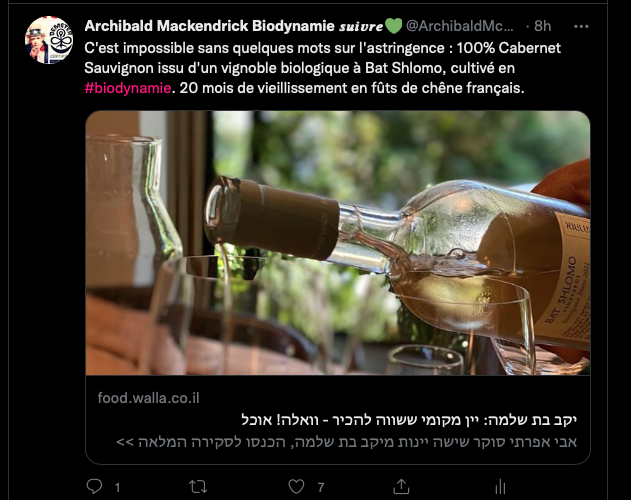The image size is (631, 500).
Task: Click the reply count number 1
Action: pyautogui.click(x=118, y=488)
